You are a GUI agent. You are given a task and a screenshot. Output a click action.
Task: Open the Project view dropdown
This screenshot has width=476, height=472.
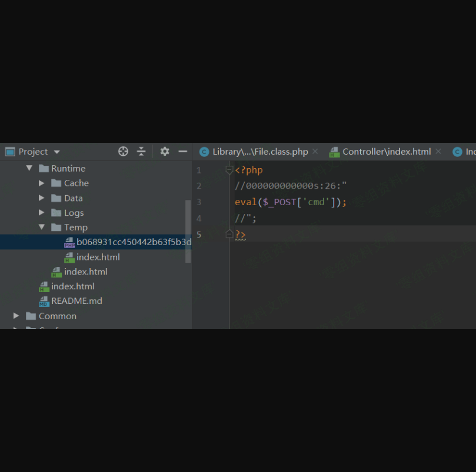pyautogui.click(x=56, y=152)
